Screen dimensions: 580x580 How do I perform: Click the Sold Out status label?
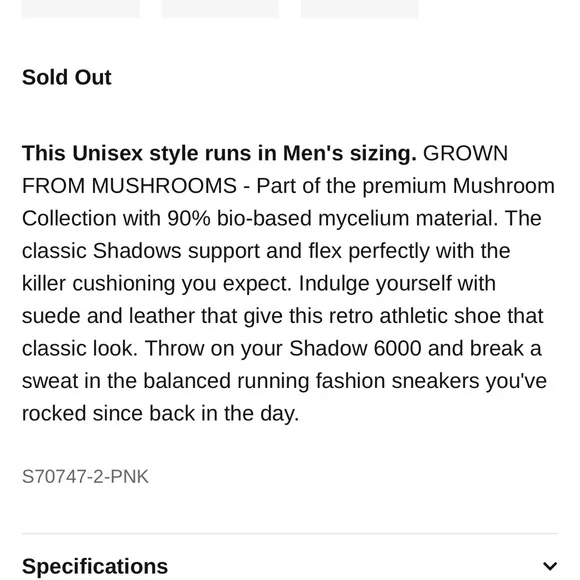point(67,77)
